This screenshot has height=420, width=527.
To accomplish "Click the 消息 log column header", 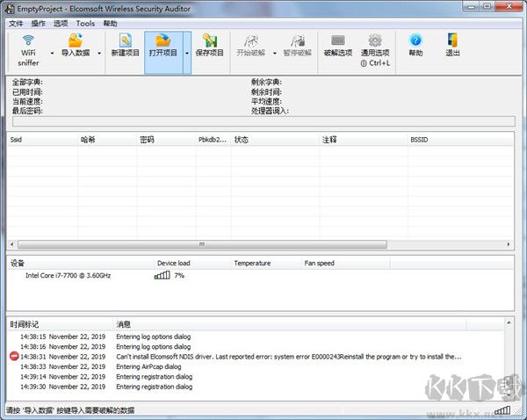I will tap(289, 324).
